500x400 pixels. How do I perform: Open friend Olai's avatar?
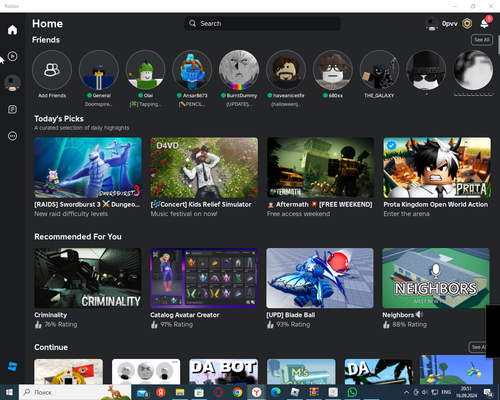tap(145, 70)
